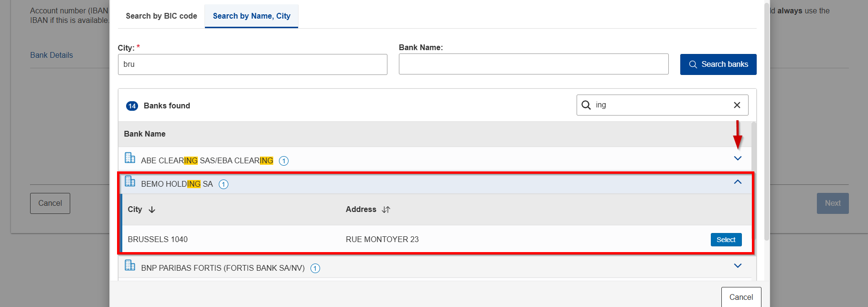Click the BEMO HOLDING SA bank name

177,184
